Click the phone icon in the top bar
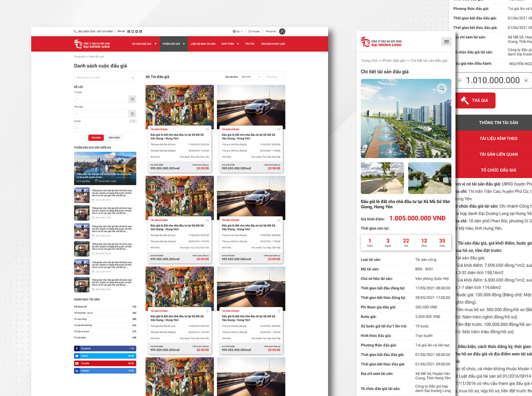 75,32
